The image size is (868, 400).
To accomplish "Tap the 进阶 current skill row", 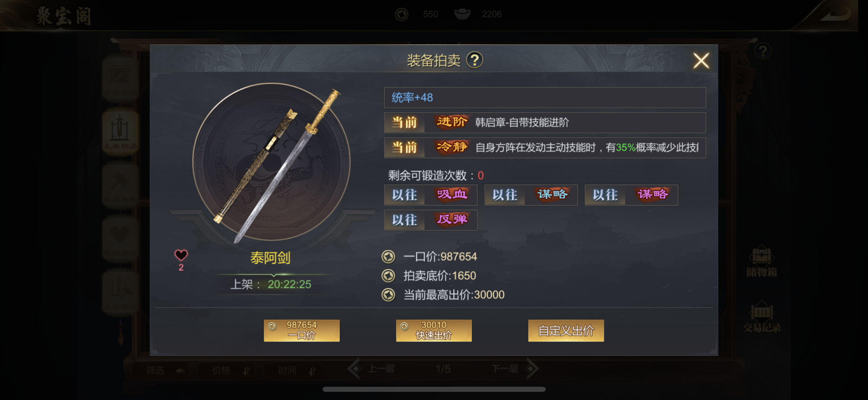I will [x=545, y=122].
